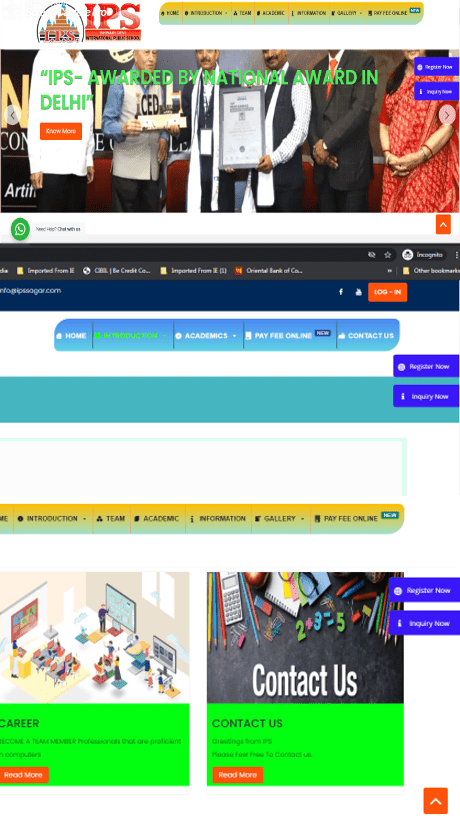
Task: Bookmark this page with the star icon
Action: tap(387, 255)
